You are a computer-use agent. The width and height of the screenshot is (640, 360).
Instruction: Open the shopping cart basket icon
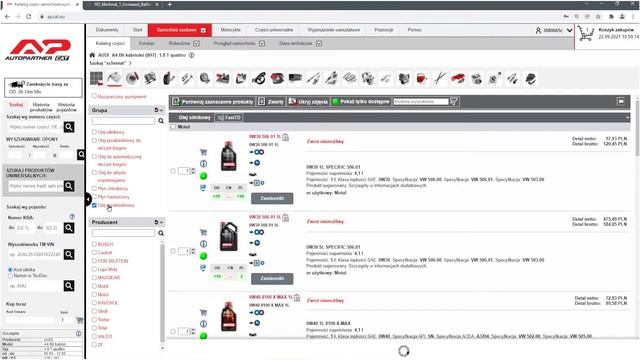[585, 33]
